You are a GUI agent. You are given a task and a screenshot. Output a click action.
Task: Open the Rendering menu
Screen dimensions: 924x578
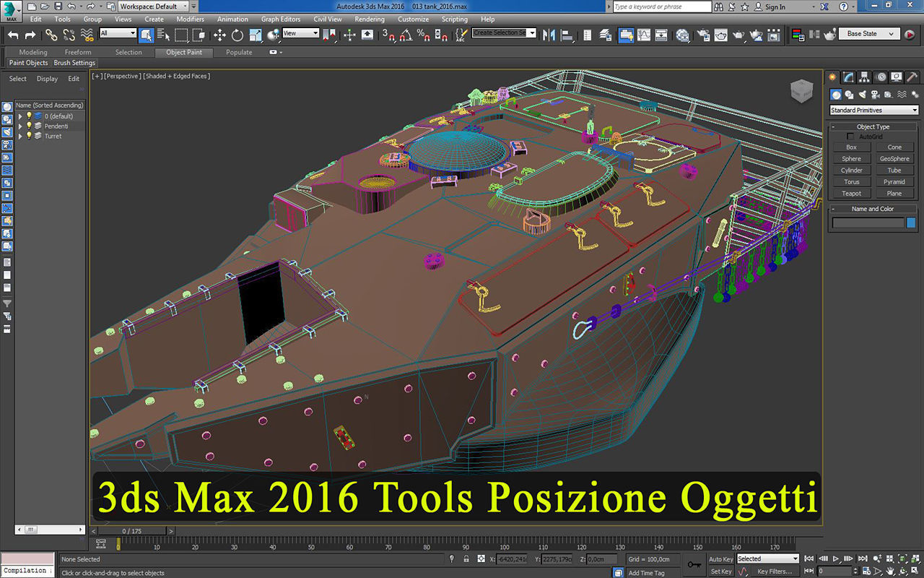[370, 20]
